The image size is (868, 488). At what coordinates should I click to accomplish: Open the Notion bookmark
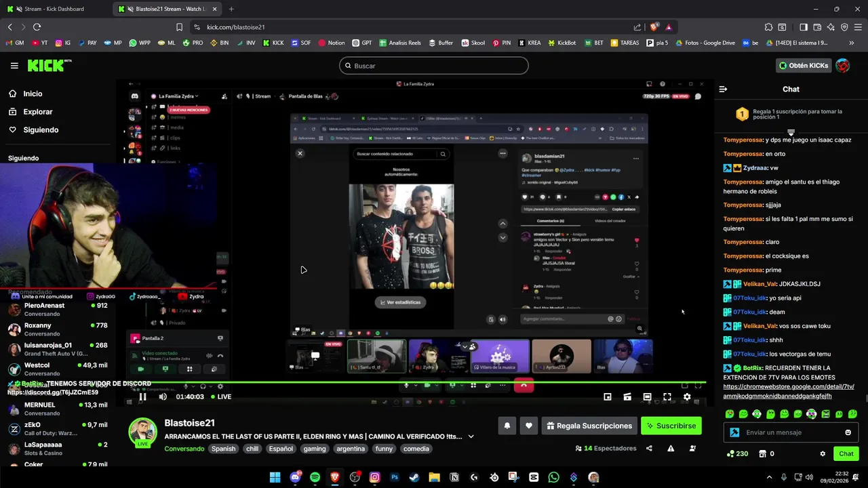pyautogui.click(x=331, y=43)
